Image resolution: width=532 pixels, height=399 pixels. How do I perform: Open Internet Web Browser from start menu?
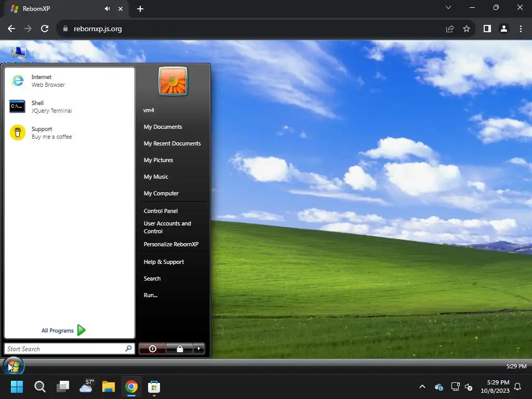click(x=70, y=81)
